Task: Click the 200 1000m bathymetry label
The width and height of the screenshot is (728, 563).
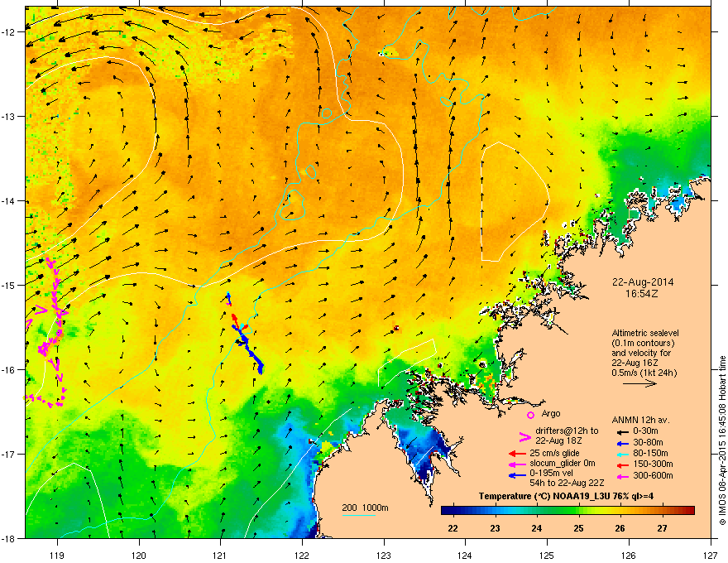Action: coord(366,508)
